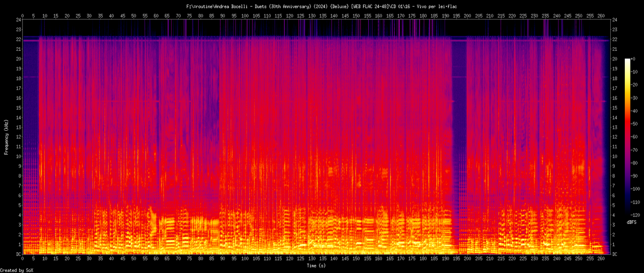Screen dimensions: 644x273
Task: Click the '200' tick on the top time axis
Action: (467, 16)
